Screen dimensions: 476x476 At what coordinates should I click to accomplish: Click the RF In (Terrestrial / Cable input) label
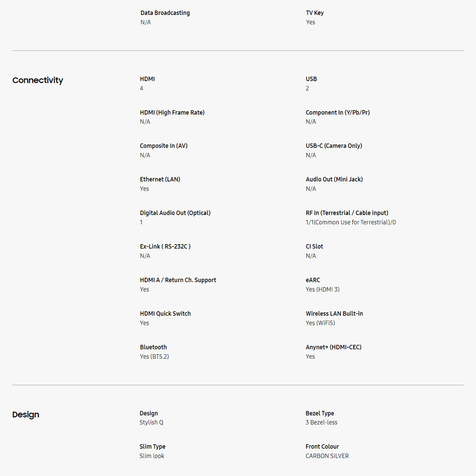click(347, 213)
